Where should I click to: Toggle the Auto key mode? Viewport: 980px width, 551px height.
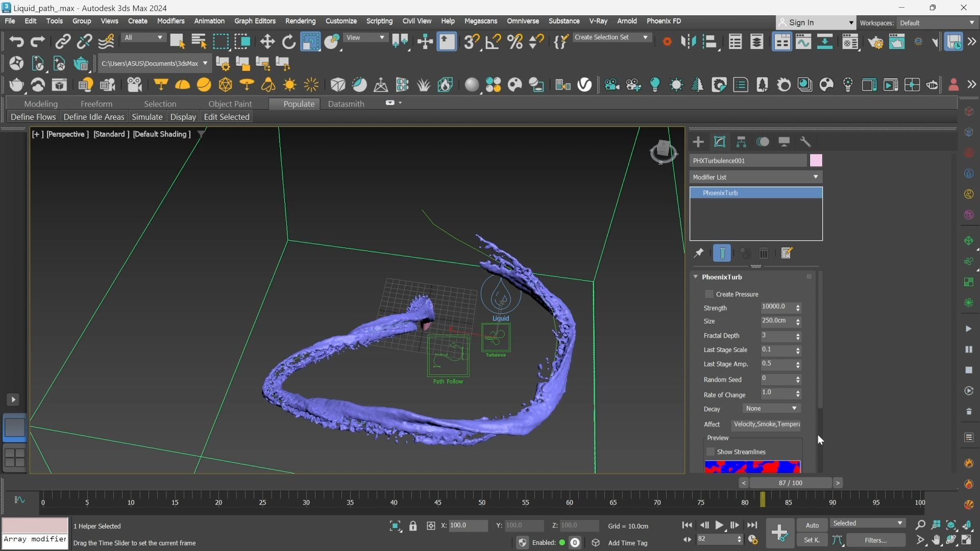812,525
